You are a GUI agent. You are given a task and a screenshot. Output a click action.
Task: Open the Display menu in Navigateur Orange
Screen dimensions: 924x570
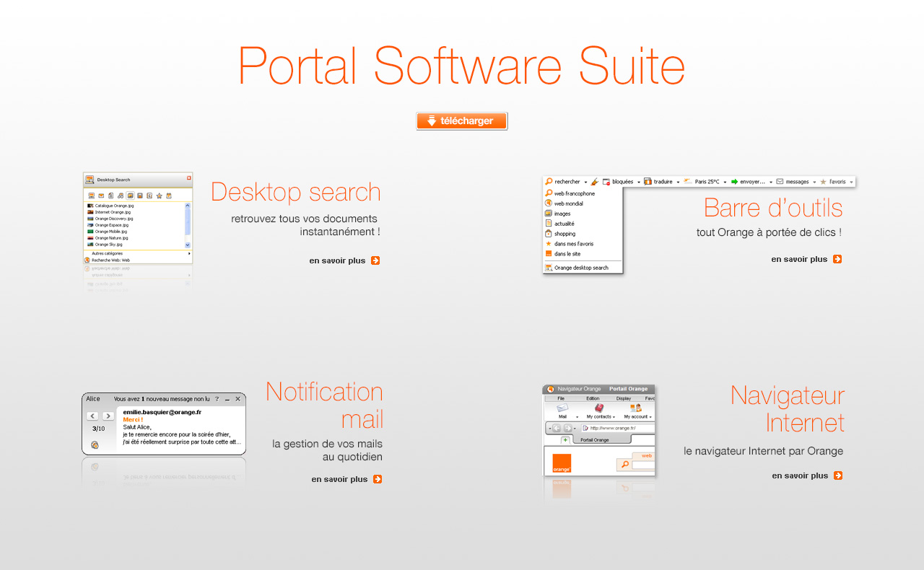624,398
